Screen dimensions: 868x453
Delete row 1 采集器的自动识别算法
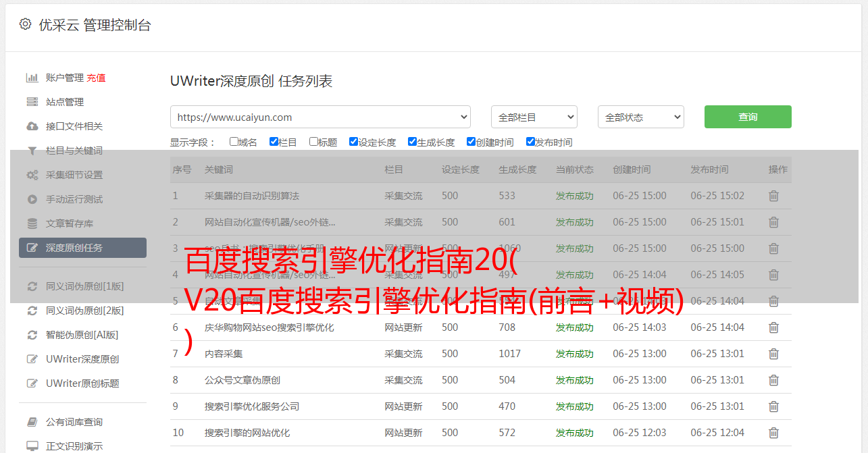[774, 196]
